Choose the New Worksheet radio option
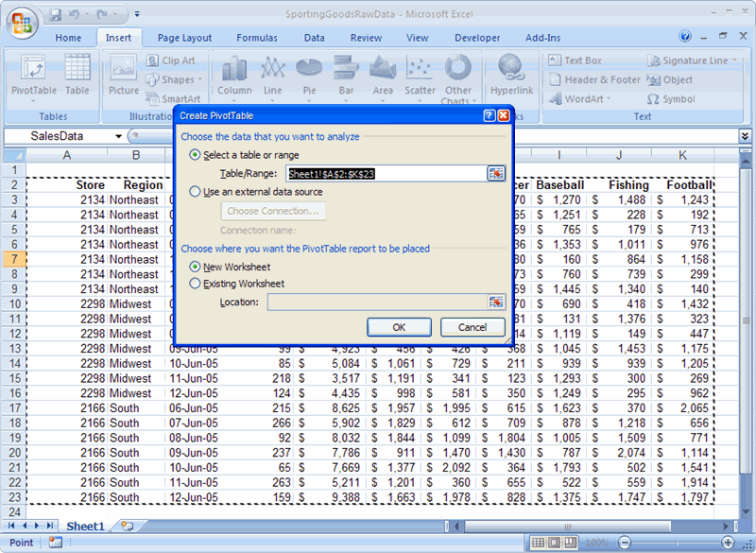Screen dimensions: 756x553 (195, 267)
